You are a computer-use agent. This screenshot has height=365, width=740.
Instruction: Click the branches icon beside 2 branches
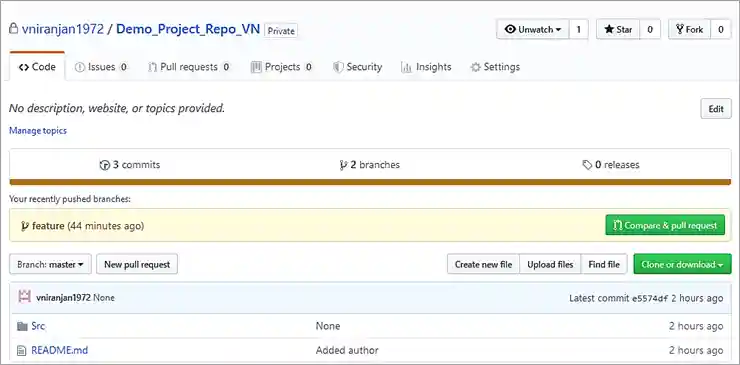(343, 165)
